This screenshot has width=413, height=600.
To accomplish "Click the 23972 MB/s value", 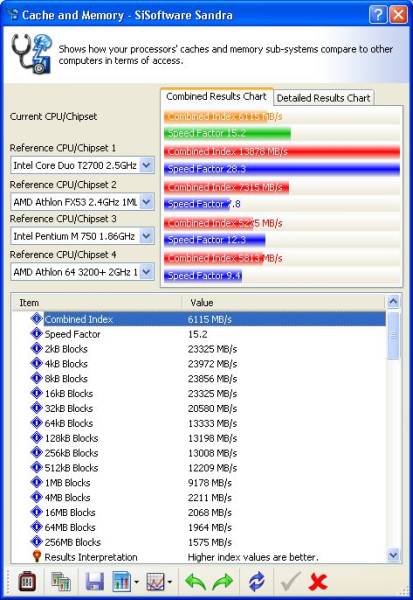I will (x=212, y=364).
